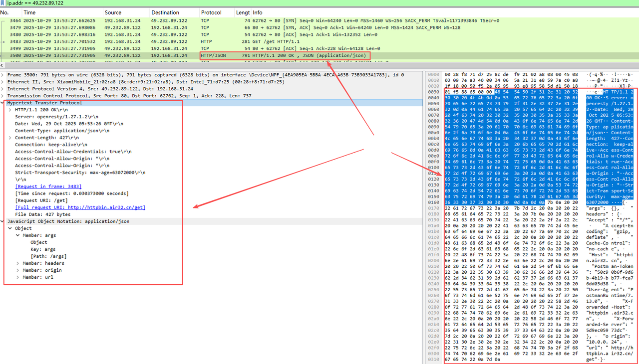Image resolution: width=639 pixels, height=364 pixels.
Task: Expand the Member: url node
Action: pos(18,277)
